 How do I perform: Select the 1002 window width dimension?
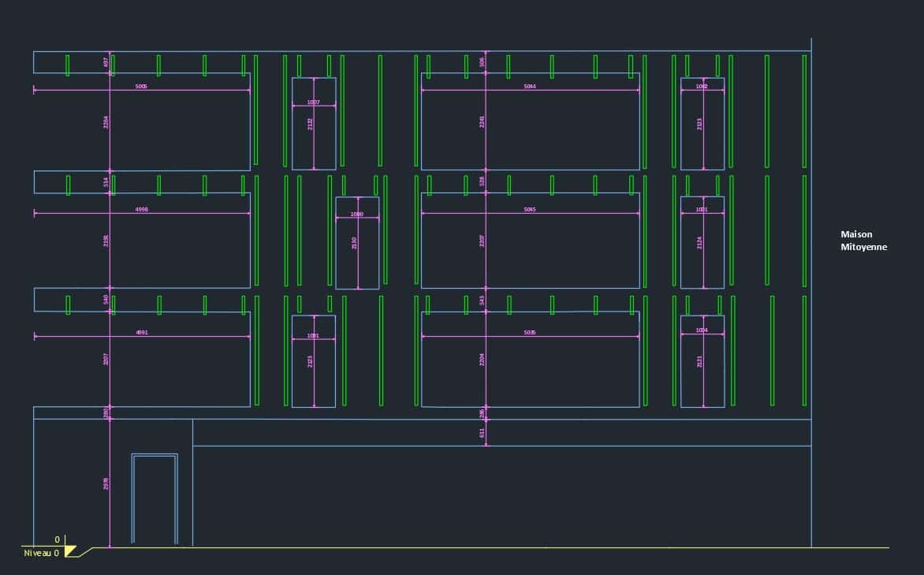[x=702, y=86]
